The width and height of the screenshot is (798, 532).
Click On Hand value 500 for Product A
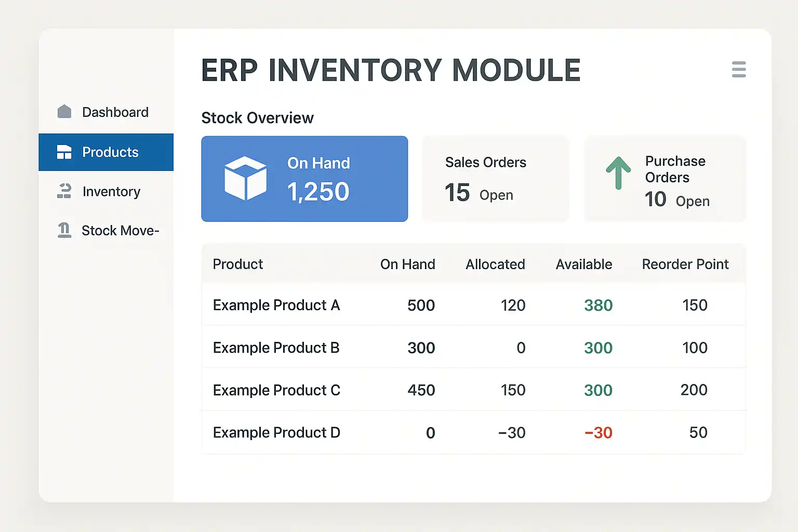coord(421,305)
